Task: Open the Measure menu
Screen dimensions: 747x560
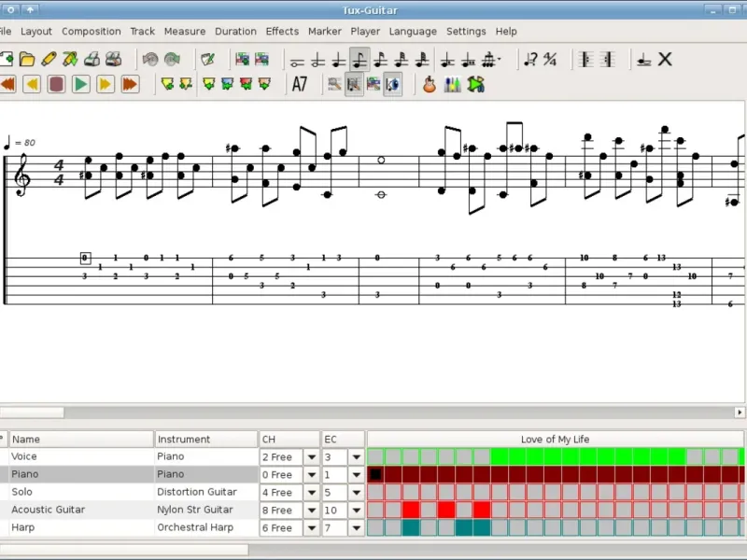Action: 185,32
